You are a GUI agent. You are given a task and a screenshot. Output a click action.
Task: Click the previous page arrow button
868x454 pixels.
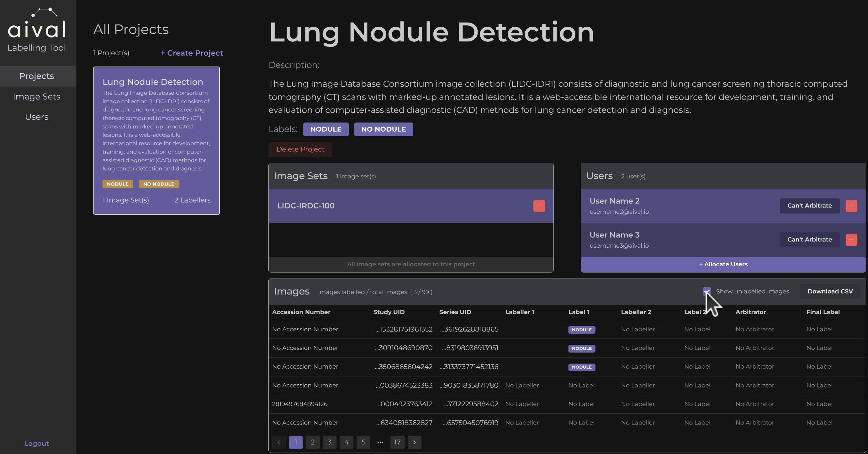point(279,442)
